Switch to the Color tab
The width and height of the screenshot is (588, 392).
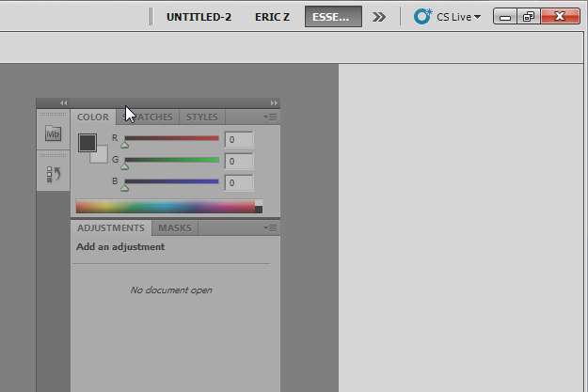[93, 117]
